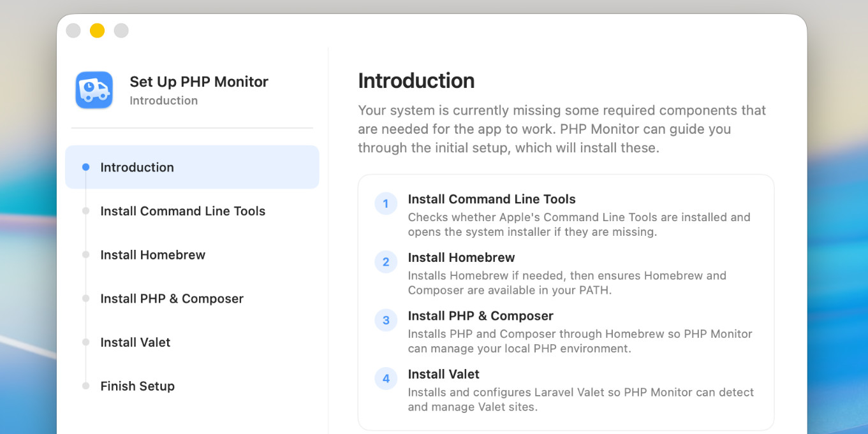Click the Introduction subtitle under window title
Screen dimensions: 868x434
[x=163, y=101]
